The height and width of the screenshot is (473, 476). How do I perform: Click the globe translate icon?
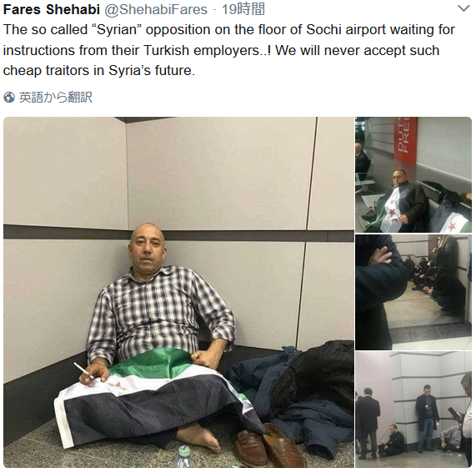point(9,98)
